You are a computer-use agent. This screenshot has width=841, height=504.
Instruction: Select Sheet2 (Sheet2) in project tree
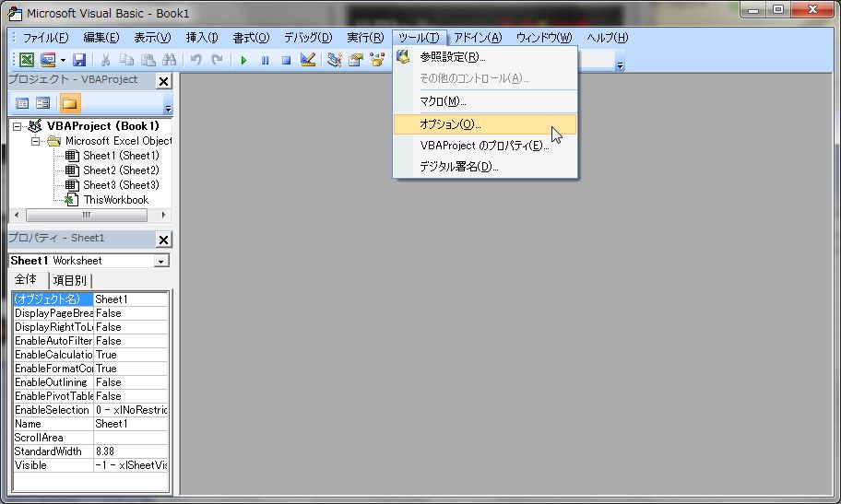[x=121, y=170]
